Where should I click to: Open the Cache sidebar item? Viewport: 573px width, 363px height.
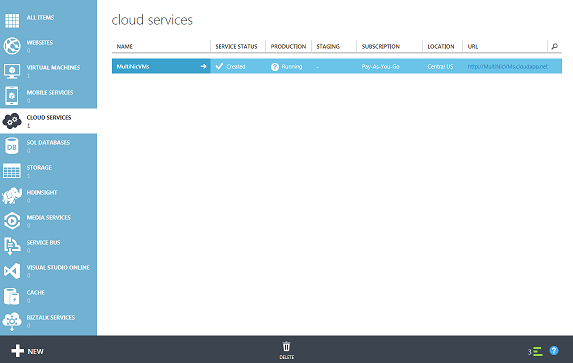coord(48,296)
